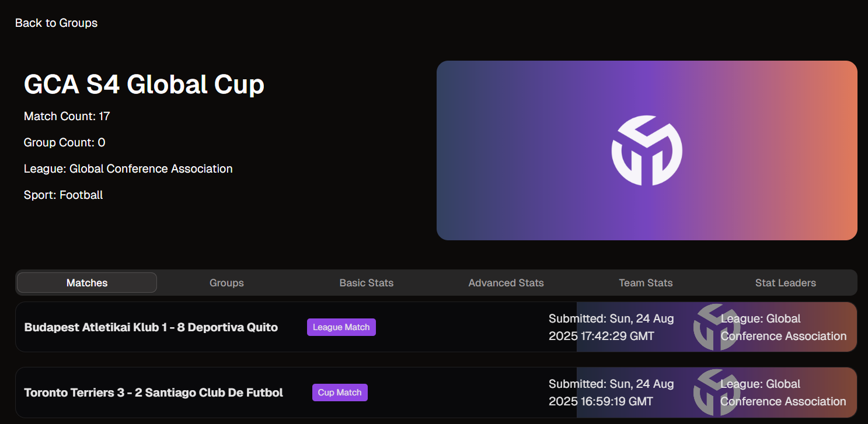The width and height of the screenshot is (868, 424).
Task: Click the Back to Groups link
Action: (56, 23)
